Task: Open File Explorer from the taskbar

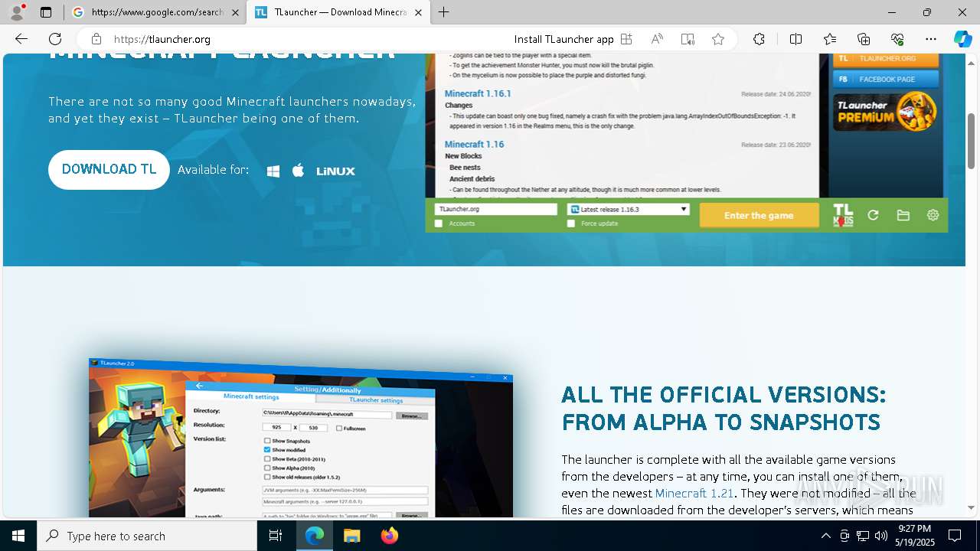Action: [x=351, y=536]
